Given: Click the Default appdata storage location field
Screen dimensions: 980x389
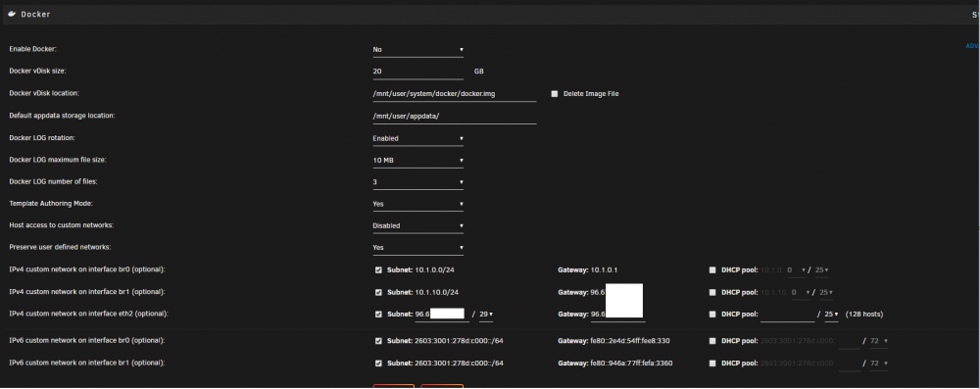Looking at the screenshot, I should coord(455,116).
